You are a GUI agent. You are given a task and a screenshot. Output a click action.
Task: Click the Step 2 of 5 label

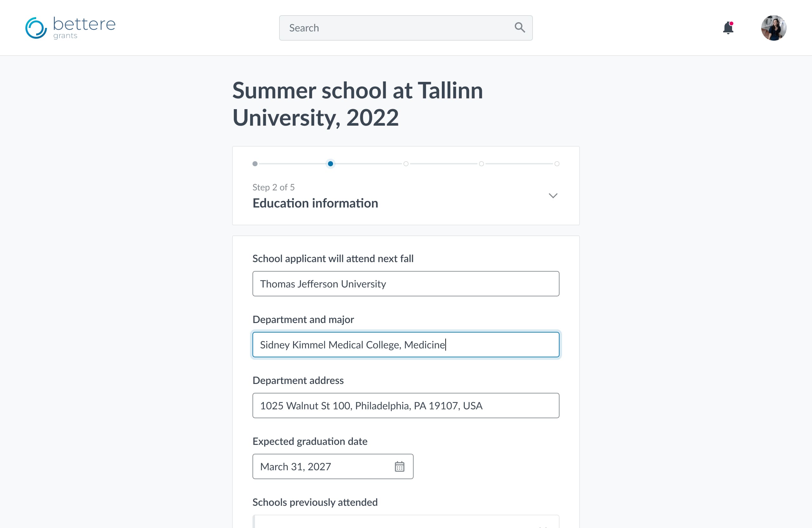click(x=273, y=187)
